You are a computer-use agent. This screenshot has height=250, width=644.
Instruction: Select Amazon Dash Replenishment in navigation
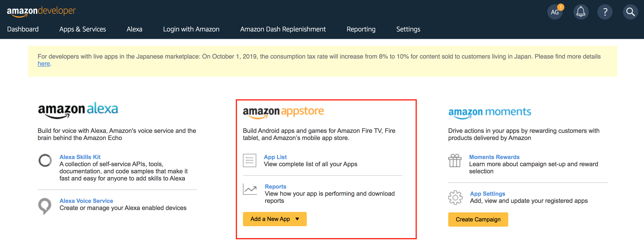(x=283, y=29)
